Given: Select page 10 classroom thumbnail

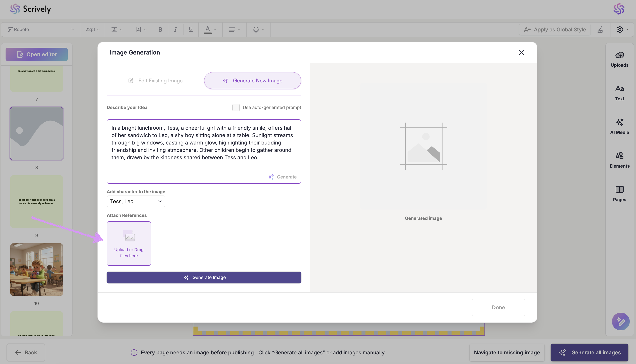Looking at the screenshot, I should click(37, 270).
